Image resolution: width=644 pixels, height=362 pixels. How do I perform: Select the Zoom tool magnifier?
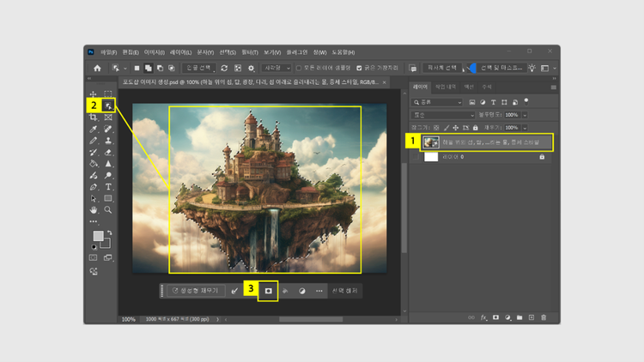[x=108, y=209]
